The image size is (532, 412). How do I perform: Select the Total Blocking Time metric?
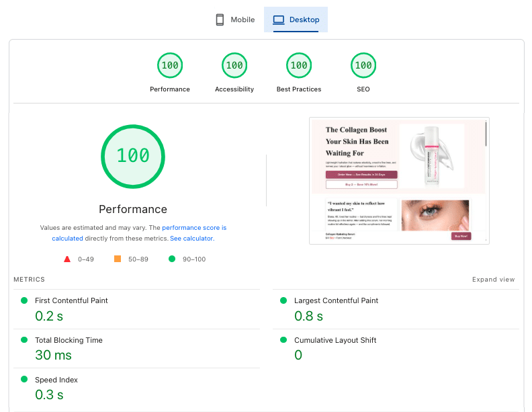point(69,341)
